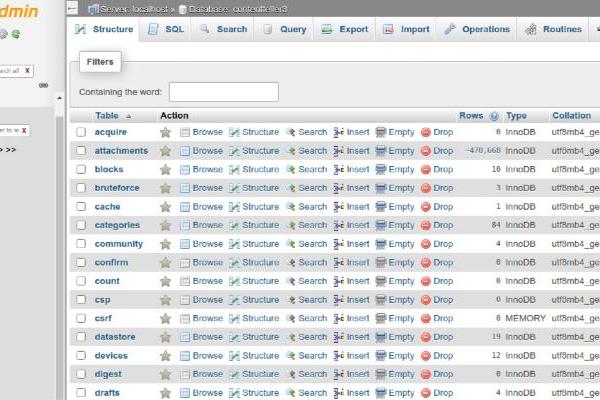Switch to the SQL tab
This screenshot has height=400, width=600.
(166, 29)
